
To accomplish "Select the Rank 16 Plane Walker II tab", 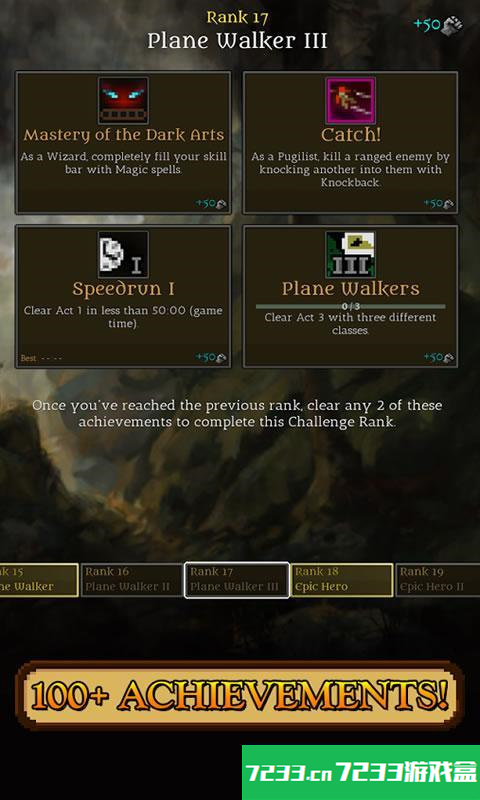I will tap(131, 580).
